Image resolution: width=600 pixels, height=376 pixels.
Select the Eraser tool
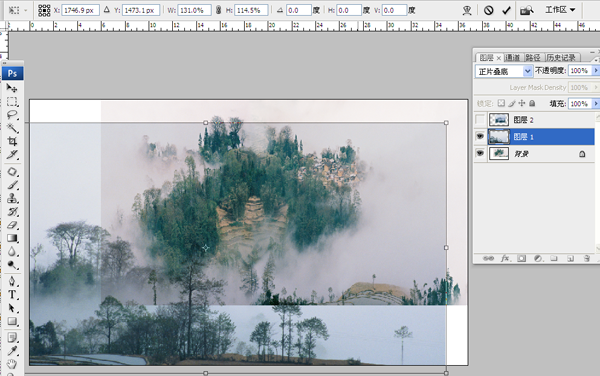coord(12,225)
